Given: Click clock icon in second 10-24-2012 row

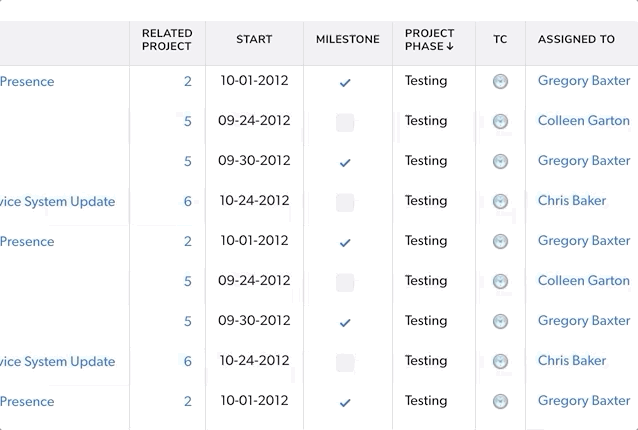Looking at the screenshot, I should tap(500, 361).
